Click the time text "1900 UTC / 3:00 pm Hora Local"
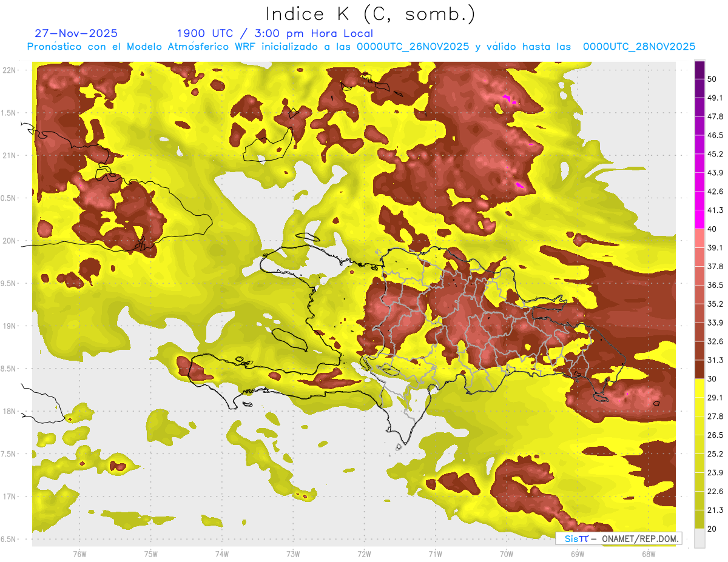 (275, 33)
